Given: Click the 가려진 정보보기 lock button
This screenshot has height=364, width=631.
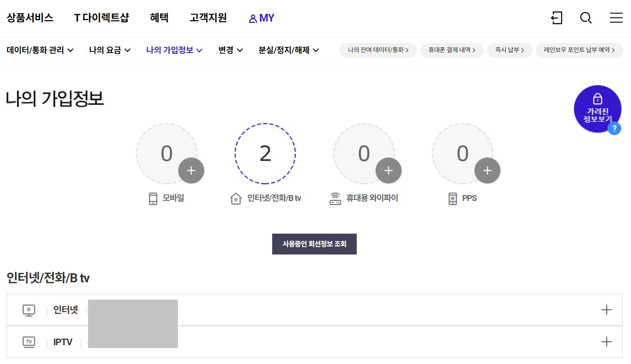Looking at the screenshot, I should tap(597, 108).
